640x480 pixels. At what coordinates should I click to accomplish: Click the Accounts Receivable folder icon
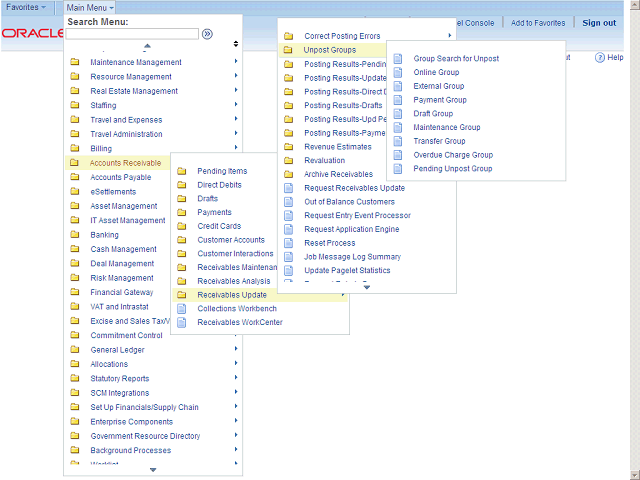[x=74, y=162]
